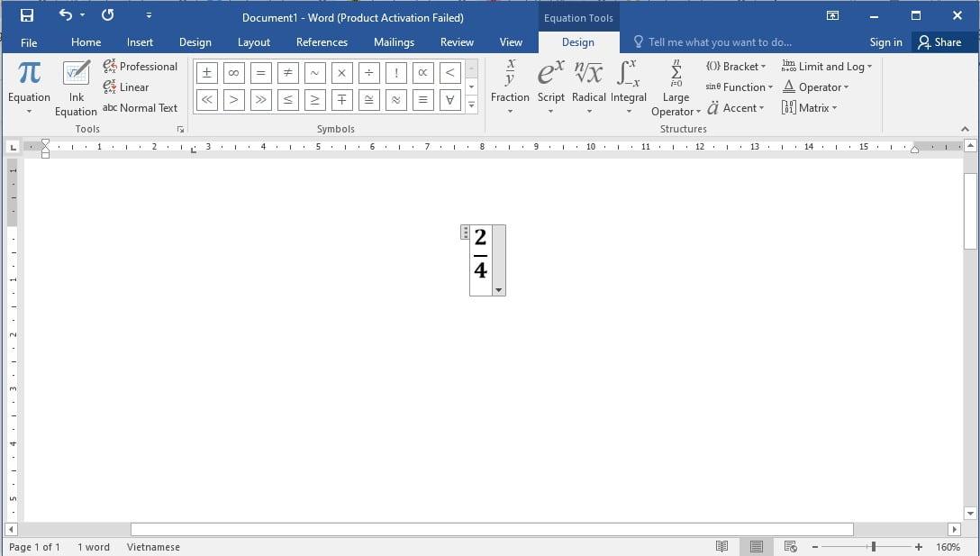Viewport: 980px width, 556px height.
Task: Switch equation to Professional format
Action: pos(141,66)
